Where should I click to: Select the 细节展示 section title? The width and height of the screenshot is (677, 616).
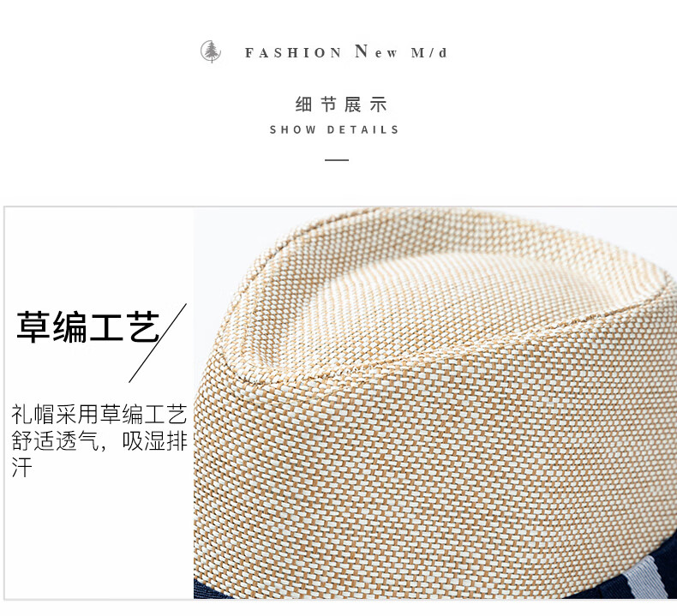[x=341, y=105]
